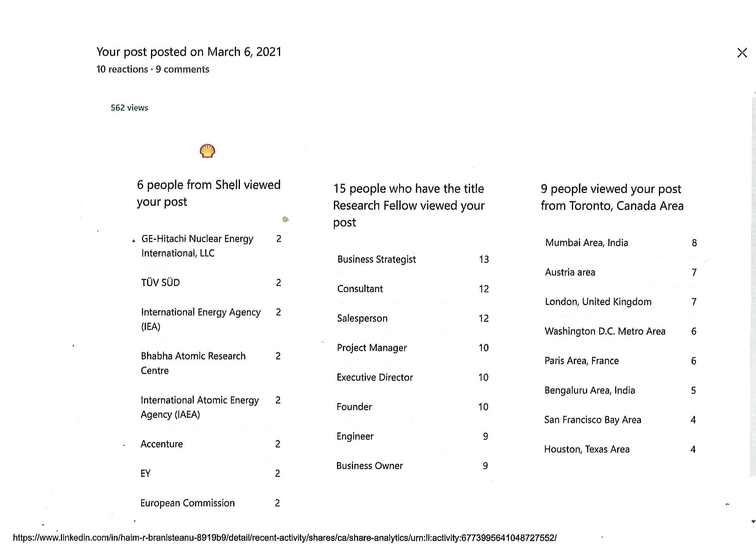Click the Consultant title entry
This screenshot has width=756, height=547.
360,289
